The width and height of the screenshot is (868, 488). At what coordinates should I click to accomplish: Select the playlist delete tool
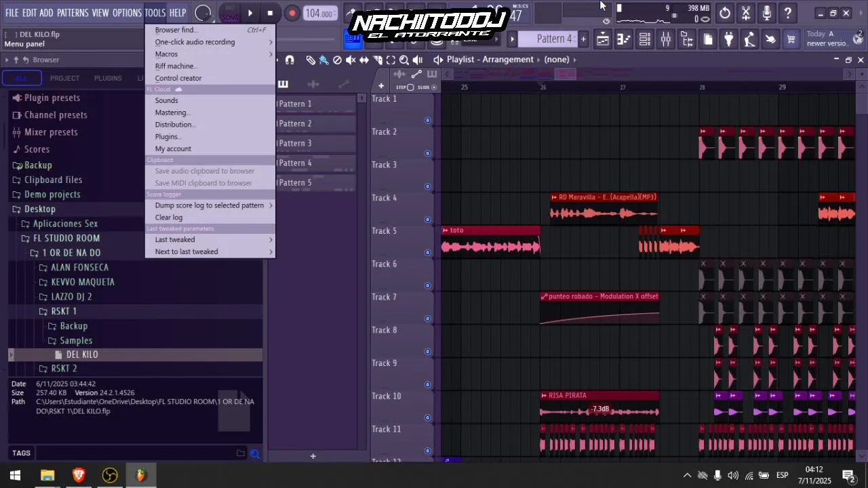337,60
